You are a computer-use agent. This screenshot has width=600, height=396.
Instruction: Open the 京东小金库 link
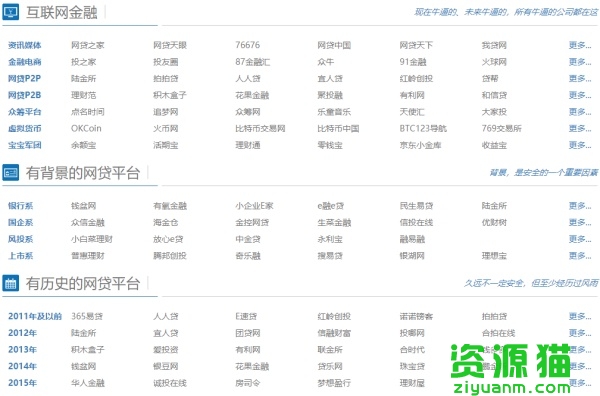point(420,145)
